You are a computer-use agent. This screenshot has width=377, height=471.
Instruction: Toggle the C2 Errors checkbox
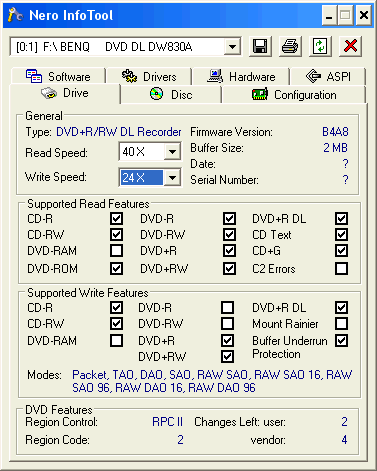342,268
